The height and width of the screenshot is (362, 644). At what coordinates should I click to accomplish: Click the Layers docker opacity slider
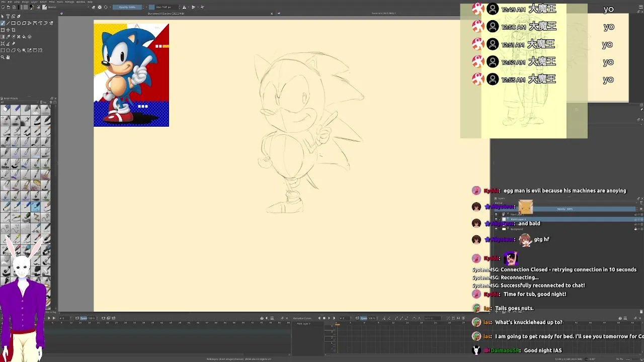pos(566,209)
